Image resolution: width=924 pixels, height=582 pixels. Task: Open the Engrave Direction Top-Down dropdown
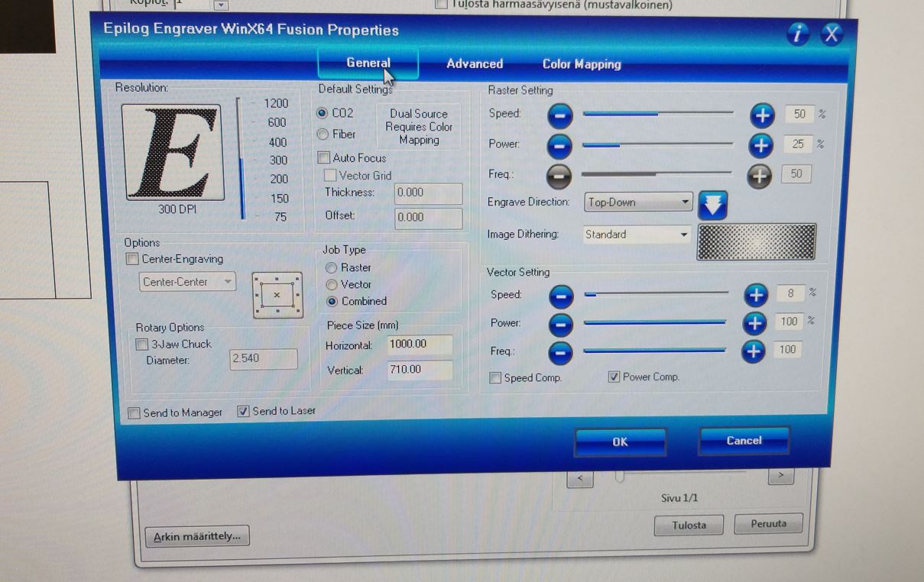(639, 202)
